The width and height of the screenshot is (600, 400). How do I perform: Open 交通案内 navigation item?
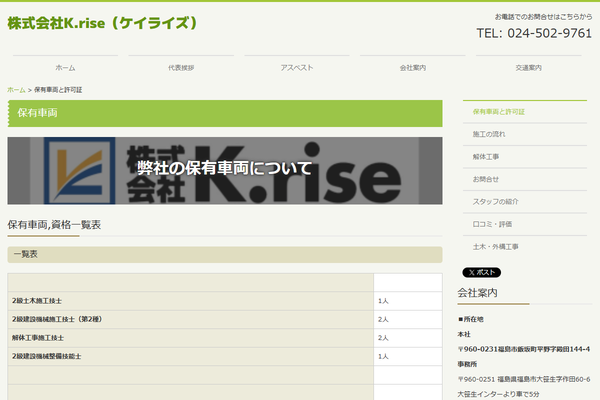pos(528,68)
